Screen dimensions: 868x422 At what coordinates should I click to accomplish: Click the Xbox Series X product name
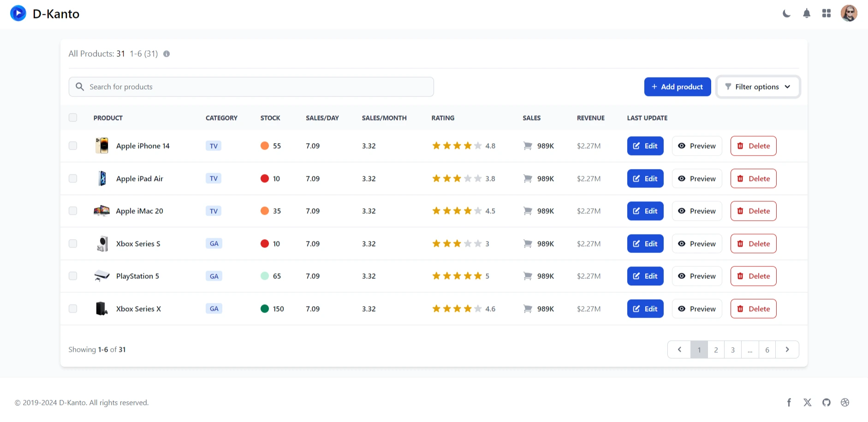138,309
